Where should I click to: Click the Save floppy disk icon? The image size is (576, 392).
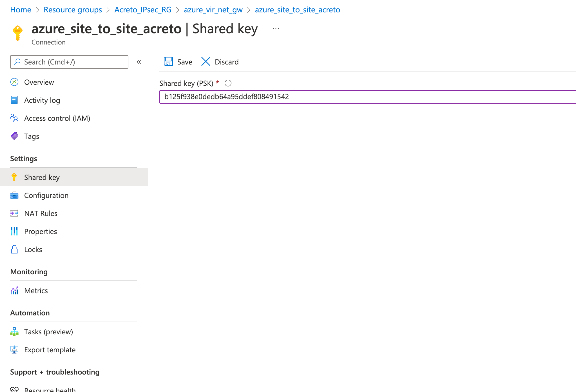click(168, 62)
